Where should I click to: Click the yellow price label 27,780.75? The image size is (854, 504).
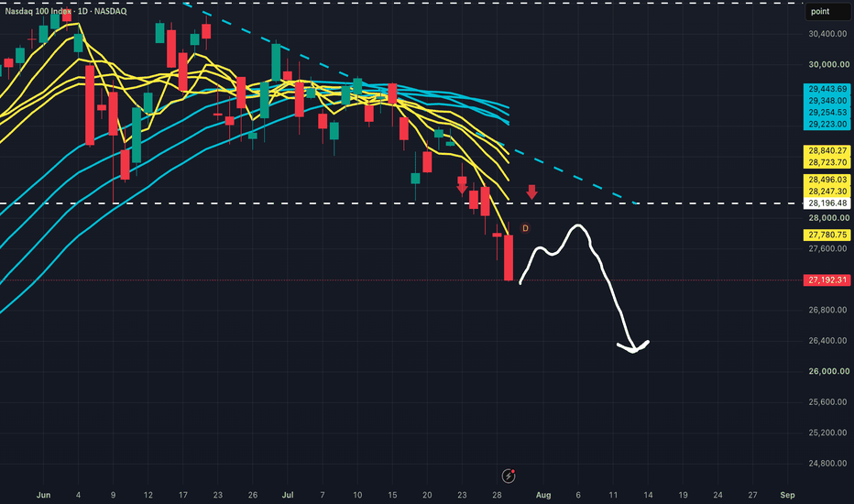click(x=827, y=235)
